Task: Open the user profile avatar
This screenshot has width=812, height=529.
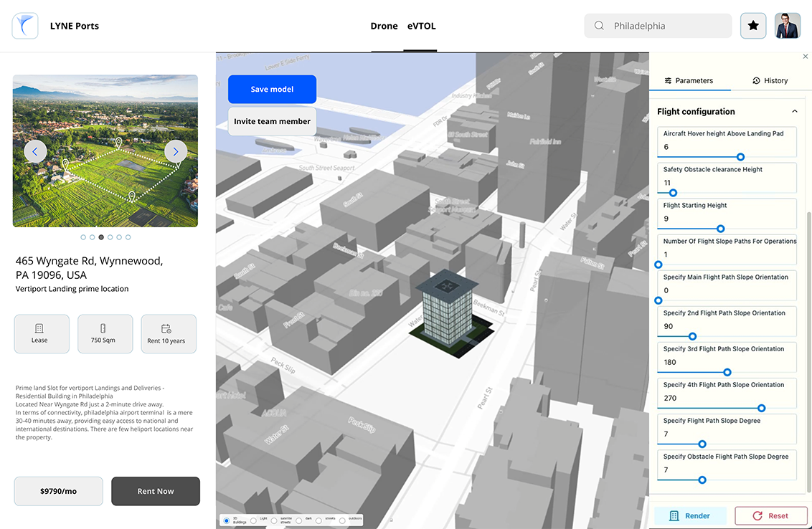Action: pos(788,26)
